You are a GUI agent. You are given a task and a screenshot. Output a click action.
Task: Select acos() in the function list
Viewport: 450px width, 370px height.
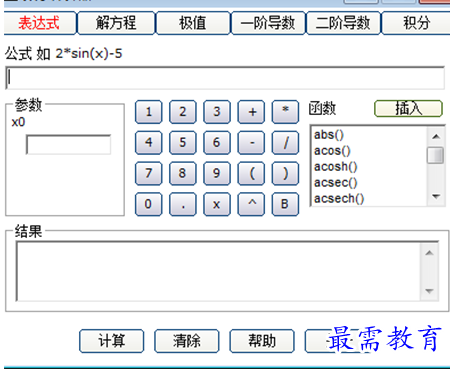click(369, 151)
